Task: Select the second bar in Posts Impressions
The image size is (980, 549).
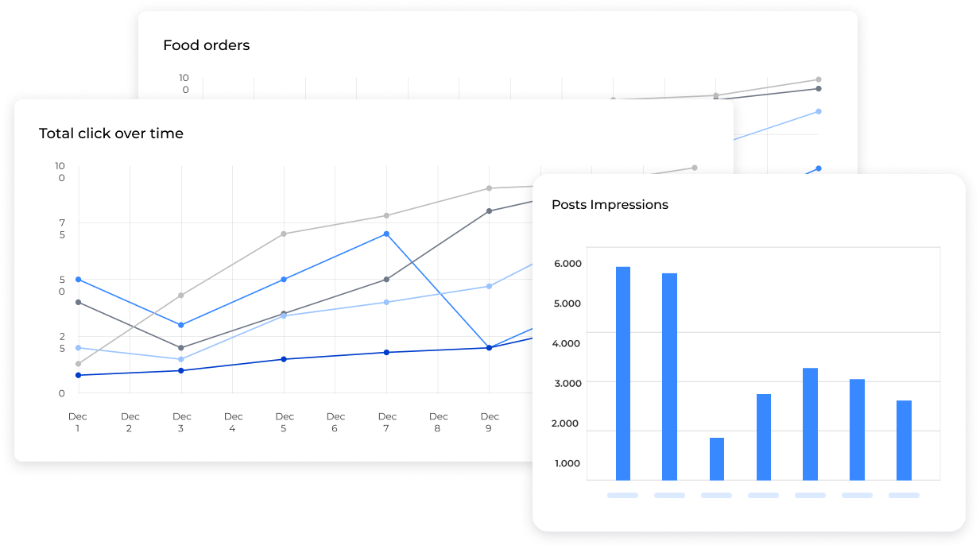Action: click(x=670, y=377)
